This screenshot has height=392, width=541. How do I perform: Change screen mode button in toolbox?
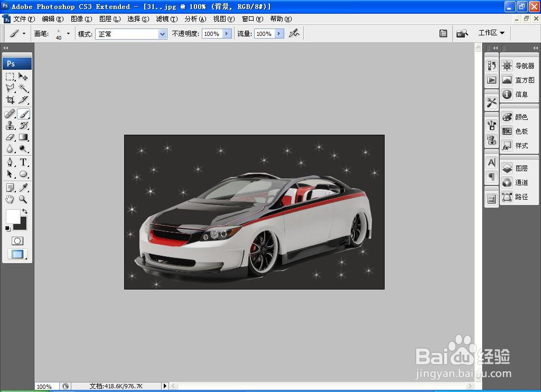tap(17, 254)
